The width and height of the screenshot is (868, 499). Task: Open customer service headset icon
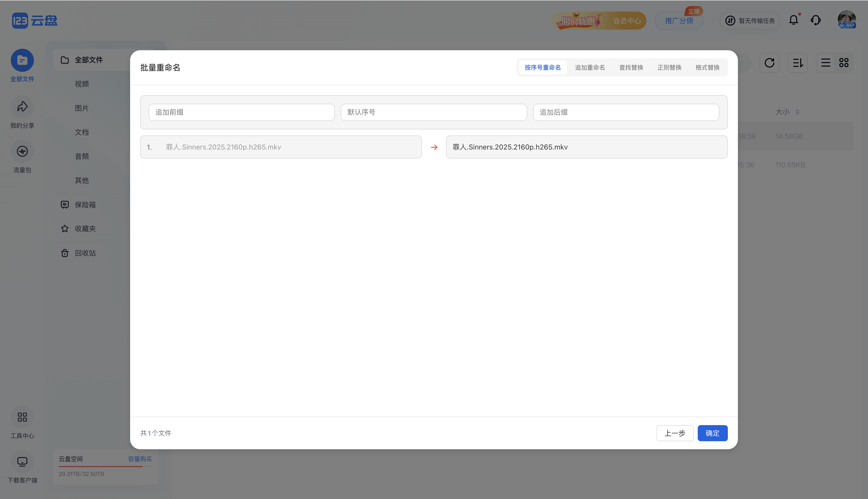click(816, 20)
